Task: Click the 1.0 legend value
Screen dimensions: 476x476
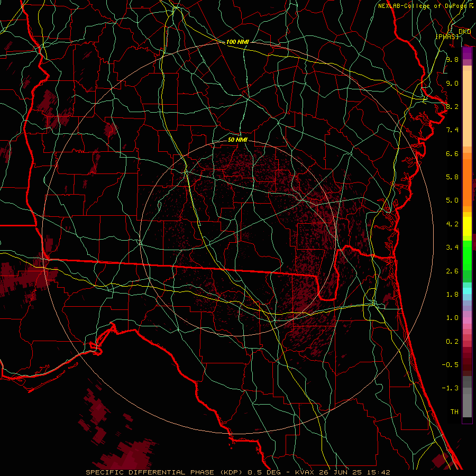Action: [452, 318]
